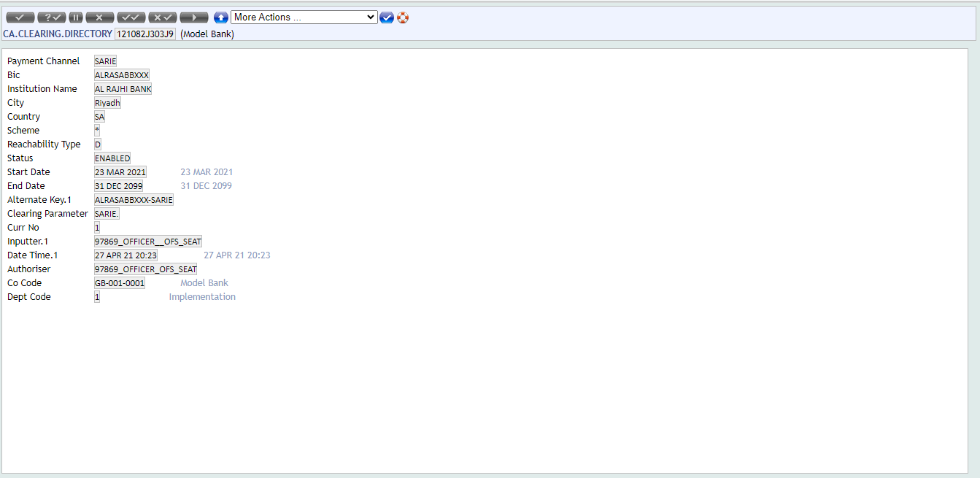
Task: Click the pause-symbol hold button
Action: pyautogui.click(x=76, y=18)
